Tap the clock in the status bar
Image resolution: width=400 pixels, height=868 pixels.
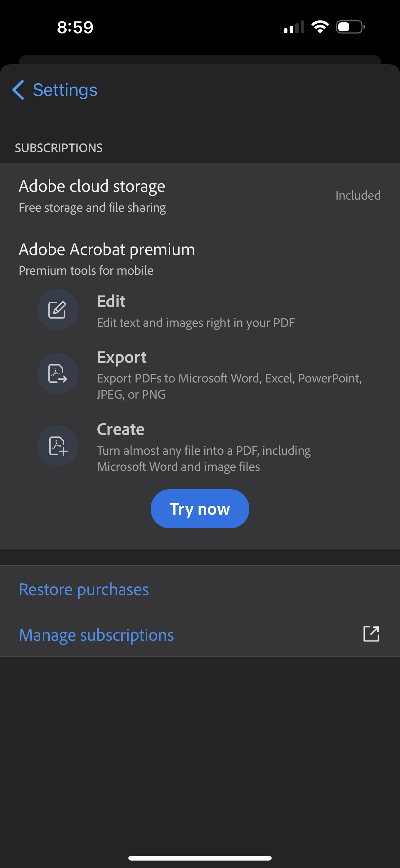coord(75,27)
